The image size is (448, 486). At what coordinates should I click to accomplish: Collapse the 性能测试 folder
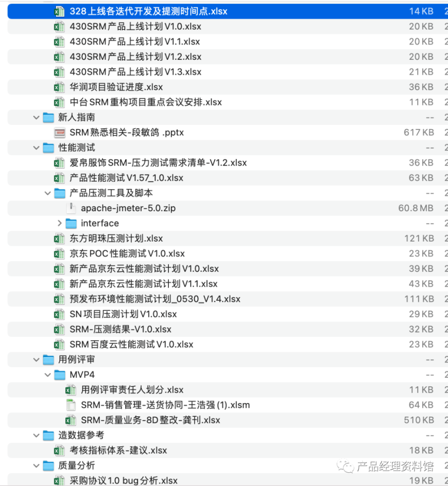[x=37, y=148]
